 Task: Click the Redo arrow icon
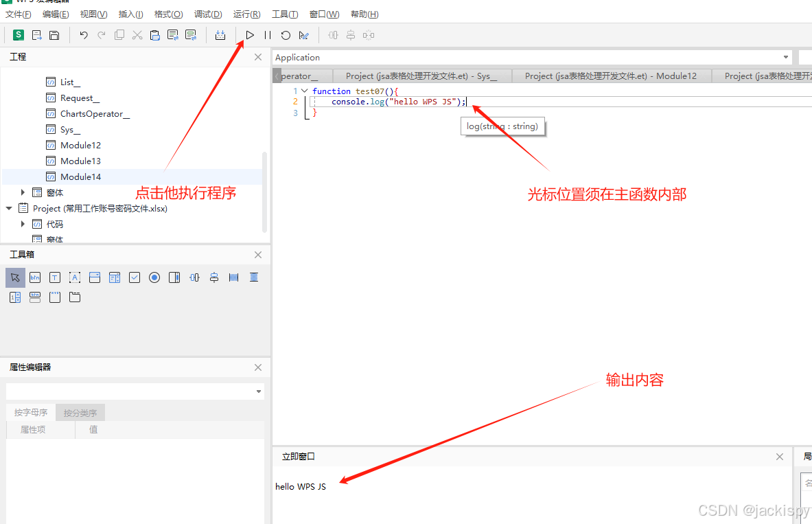[x=101, y=35]
